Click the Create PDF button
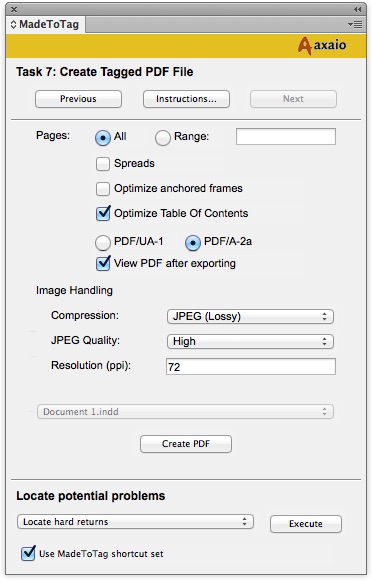This screenshot has width=372, height=582. (x=186, y=444)
